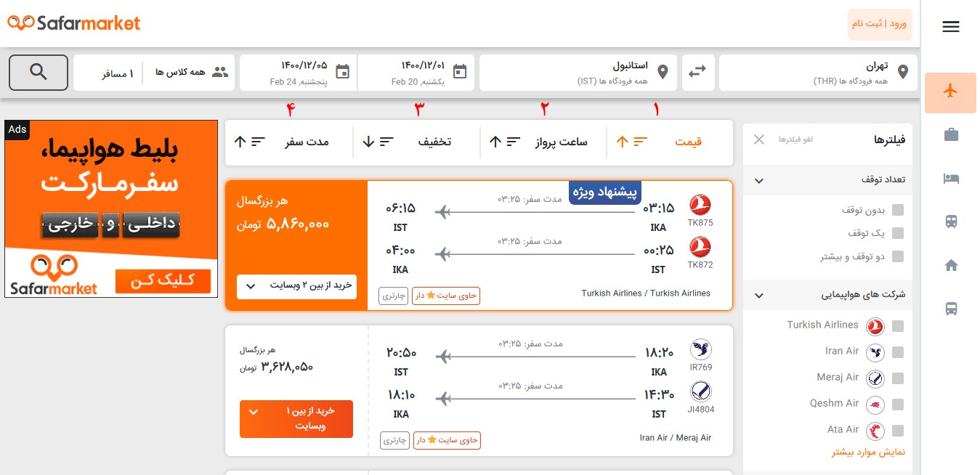Click Turkish Airlines logo in filters
The image size is (980, 475).
(x=875, y=326)
